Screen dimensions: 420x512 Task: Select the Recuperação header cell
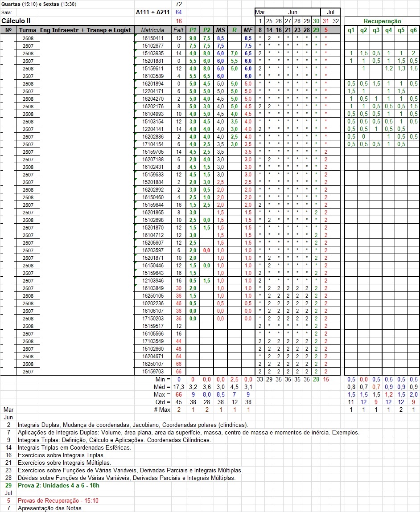pyautogui.click(x=382, y=21)
